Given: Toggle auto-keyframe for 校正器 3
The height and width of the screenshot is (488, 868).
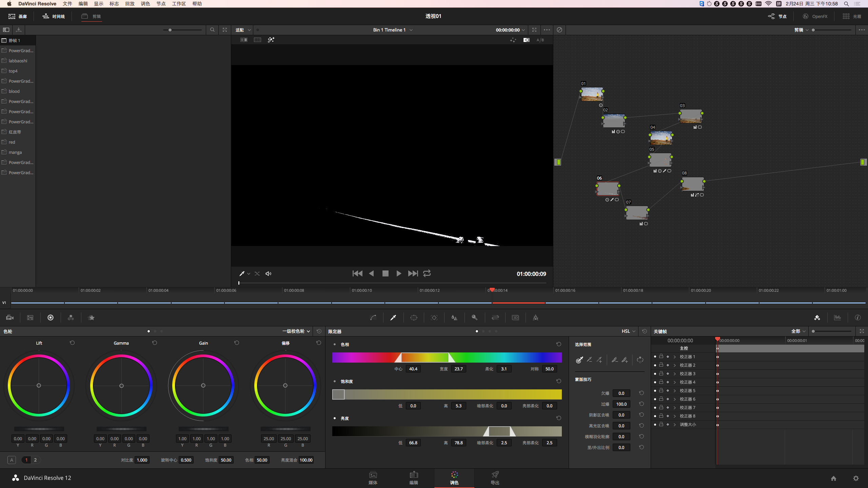Looking at the screenshot, I should click(668, 373).
